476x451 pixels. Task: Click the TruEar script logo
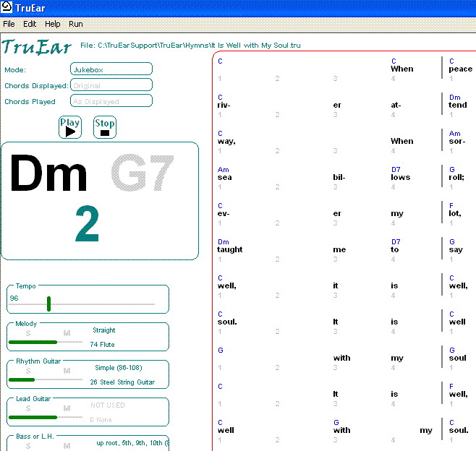pos(36,47)
